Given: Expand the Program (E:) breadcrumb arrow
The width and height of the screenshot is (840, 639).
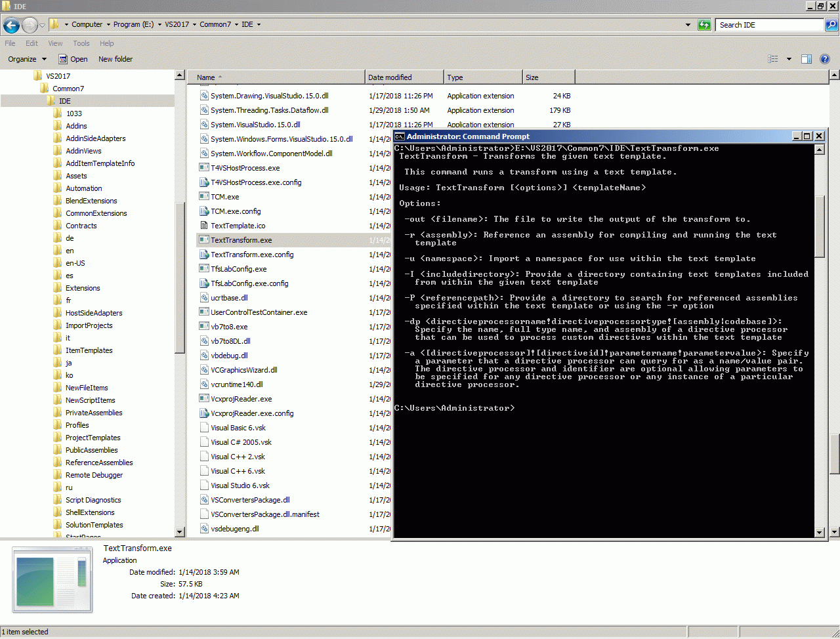Looking at the screenshot, I should click(159, 25).
